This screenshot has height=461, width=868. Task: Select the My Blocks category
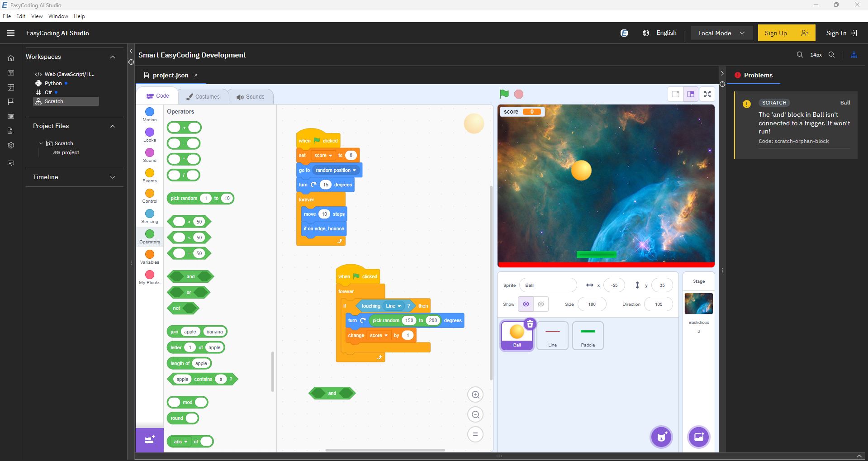(x=150, y=277)
